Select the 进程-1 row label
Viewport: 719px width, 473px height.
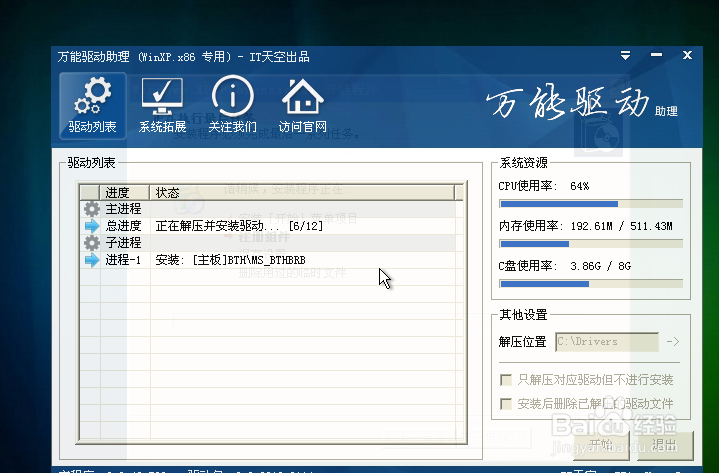(123, 260)
